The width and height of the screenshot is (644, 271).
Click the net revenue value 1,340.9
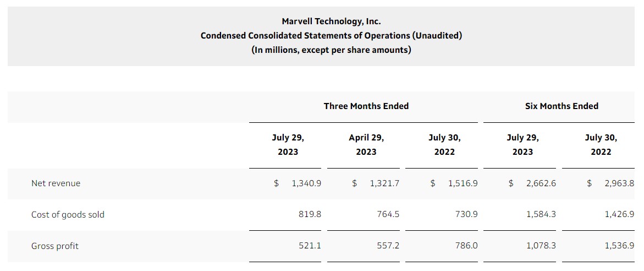pos(306,183)
